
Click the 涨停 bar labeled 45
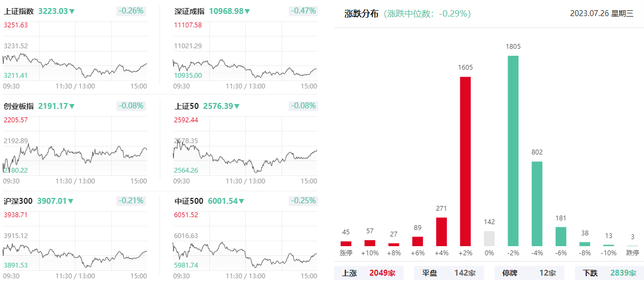point(346,243)
